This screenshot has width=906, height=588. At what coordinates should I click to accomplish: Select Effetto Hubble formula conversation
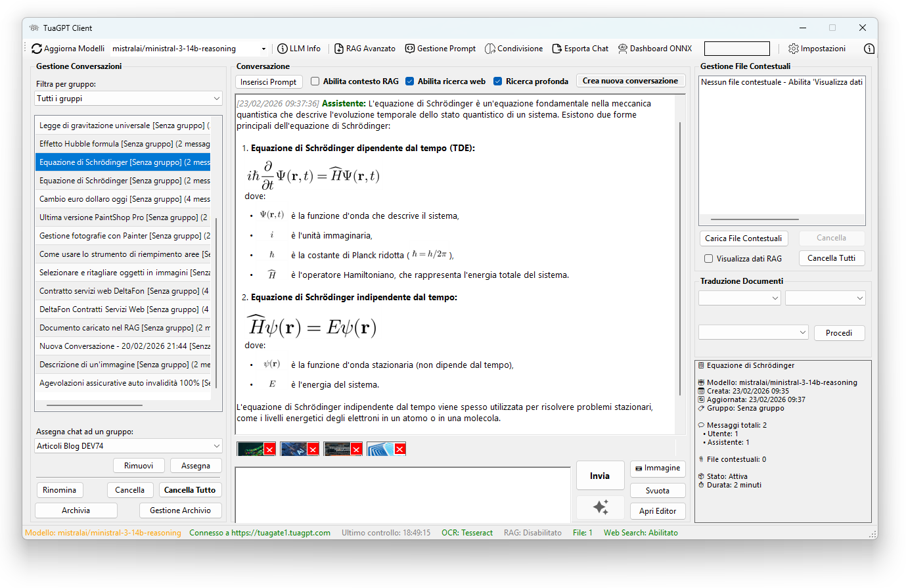coord(124,144)
